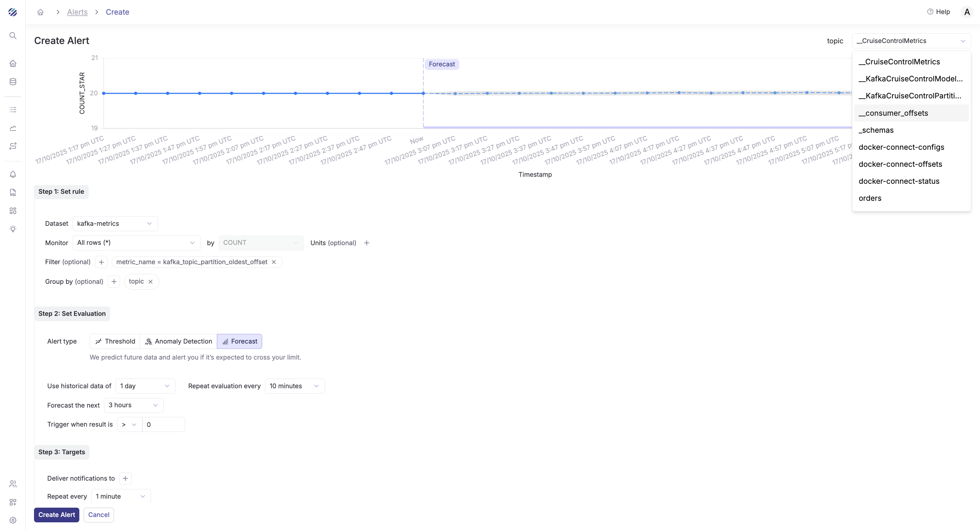Viewport: 980px width, 531px height.
Task: Remove the topic group-by chip
Action: 150,282
